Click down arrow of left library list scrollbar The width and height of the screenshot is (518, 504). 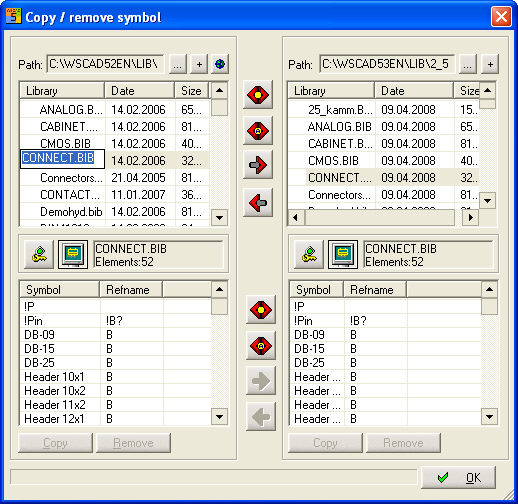click(219, 218)
